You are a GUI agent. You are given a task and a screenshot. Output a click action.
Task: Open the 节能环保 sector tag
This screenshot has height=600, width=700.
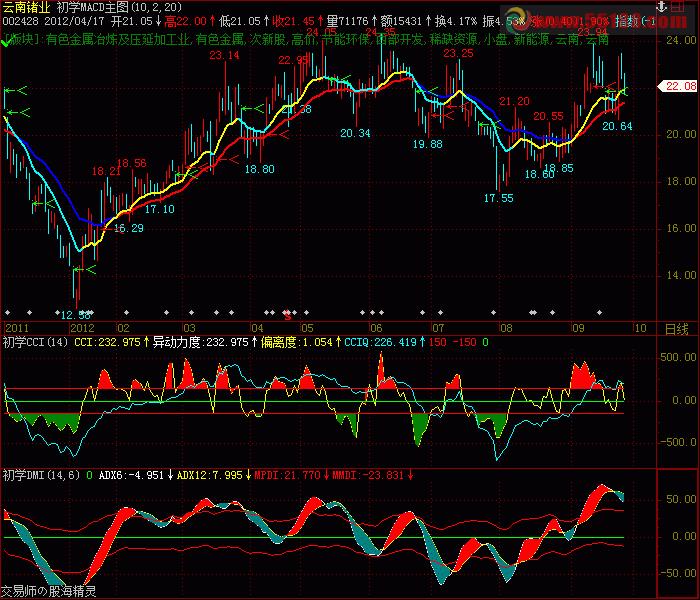coord(345,40)
